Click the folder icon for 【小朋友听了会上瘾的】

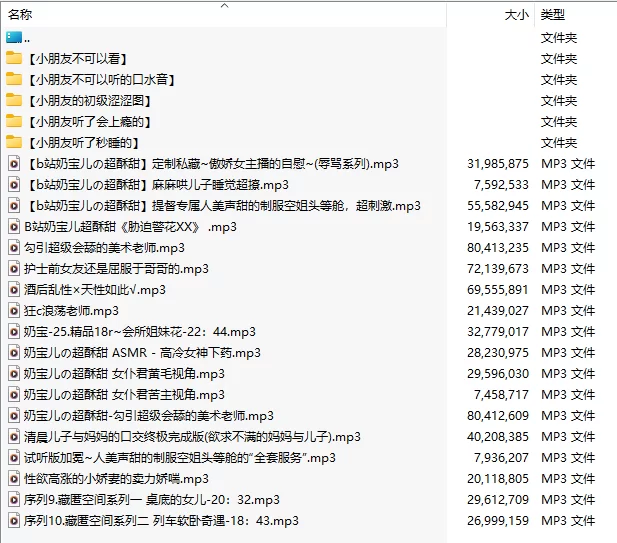click(14, 122)
